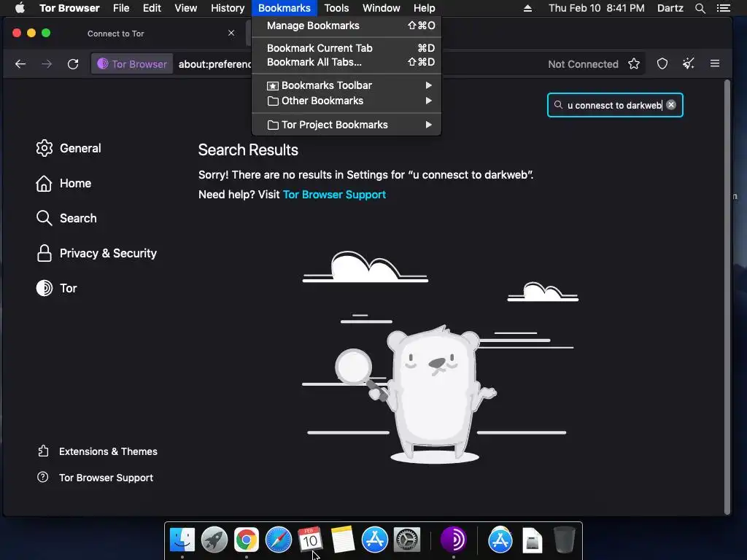Click the date and time in menu bar
The width and height of the screenshot is (747, 560).
597,8
